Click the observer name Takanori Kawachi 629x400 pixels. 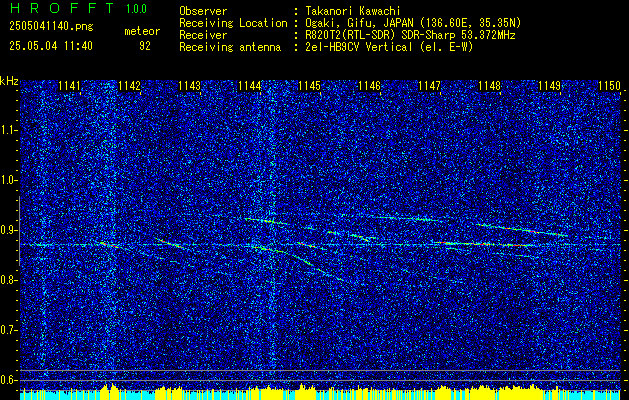(352, 11)
